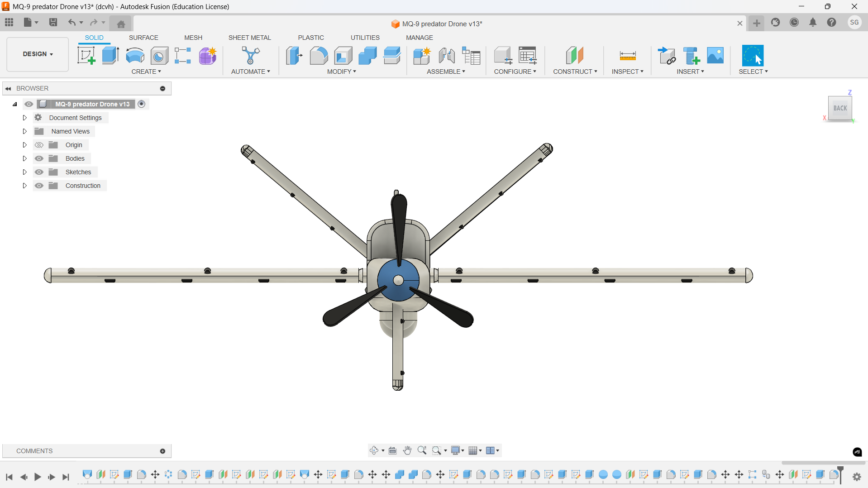Collapse the browser side arrows
This screenshot has height=488, width=868.
[8, 88]
